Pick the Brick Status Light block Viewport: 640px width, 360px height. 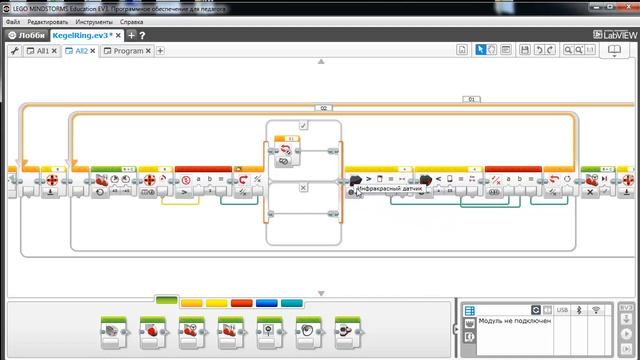(347, 333)
